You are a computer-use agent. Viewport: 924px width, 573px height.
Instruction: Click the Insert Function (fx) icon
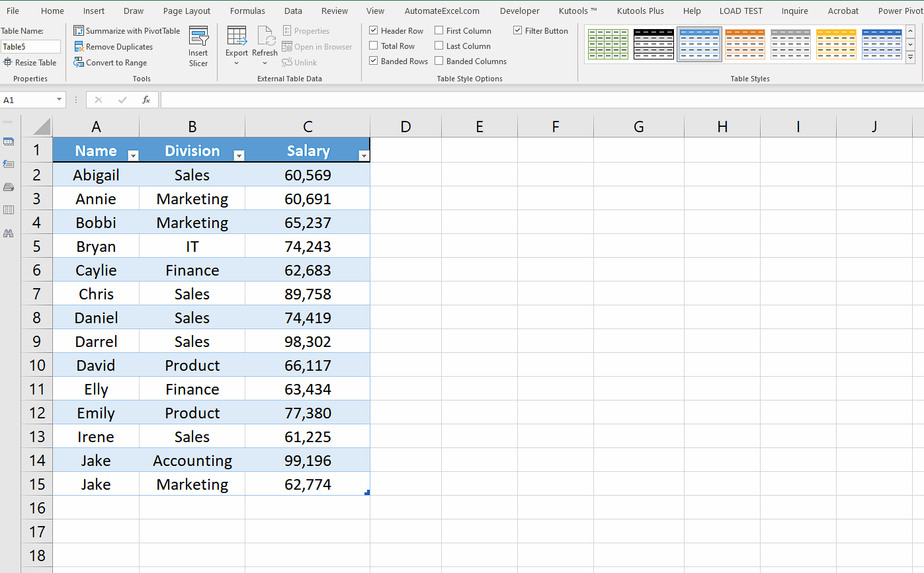tap(146, 100)
